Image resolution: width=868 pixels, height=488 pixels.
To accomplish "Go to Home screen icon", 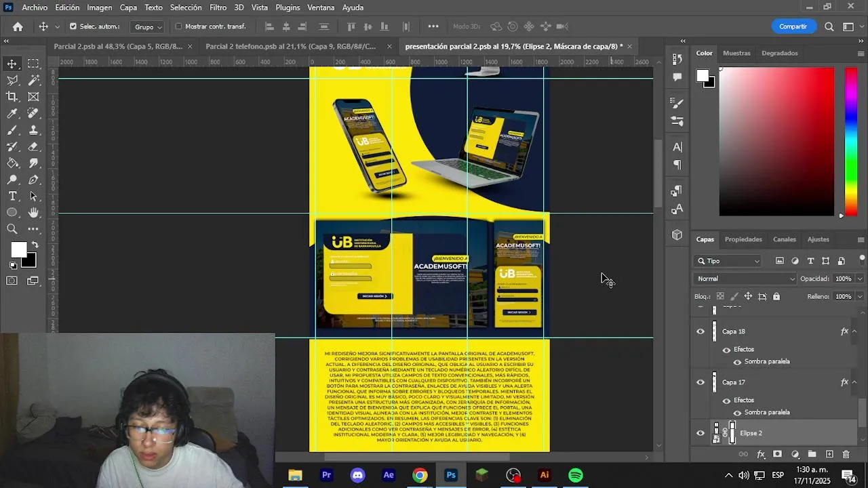I will 18,26.
